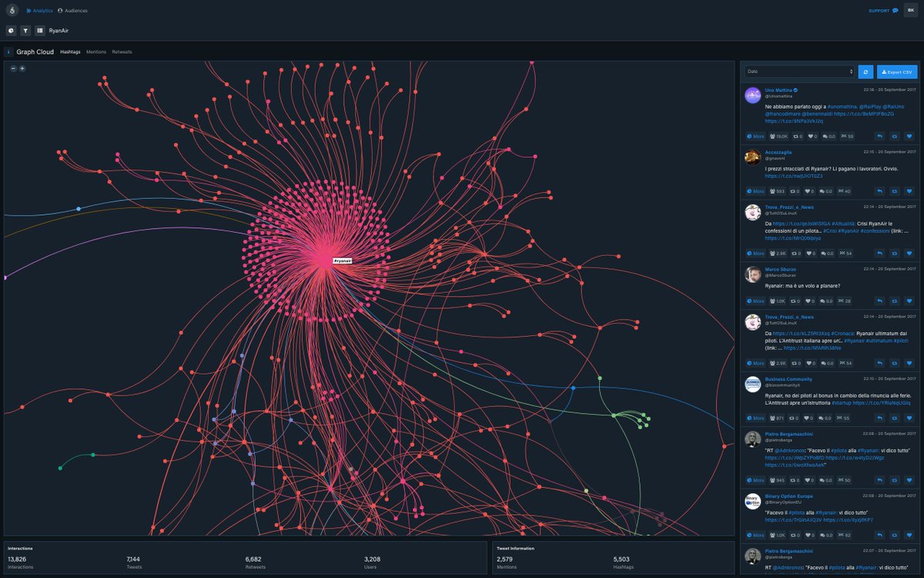The image size is (924, 578).
Task: Reply to the Uno Mattina tweet
Action: click(879, 136)
